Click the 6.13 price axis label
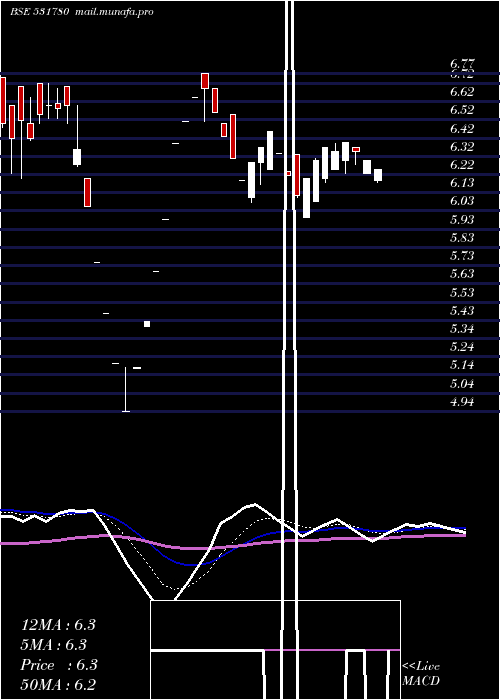 coord(462,183)
